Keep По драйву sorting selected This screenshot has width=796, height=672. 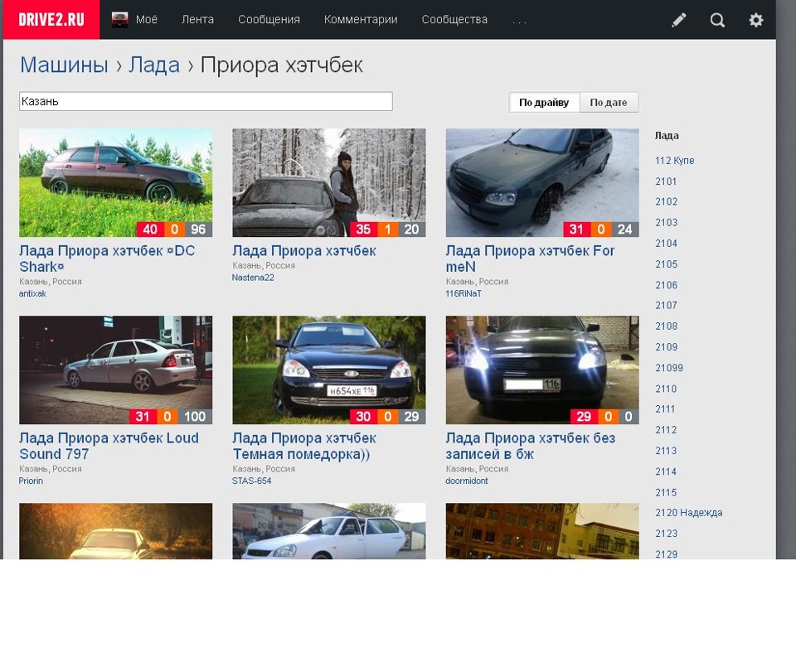[544, 102]
